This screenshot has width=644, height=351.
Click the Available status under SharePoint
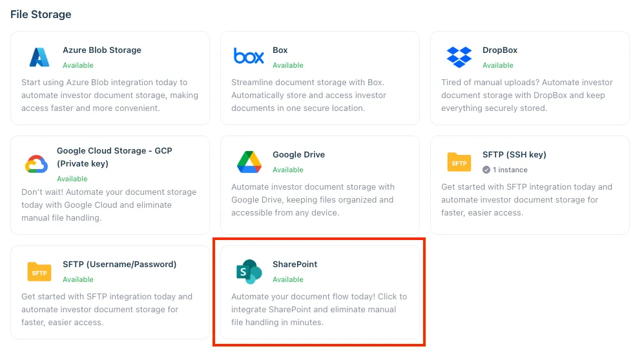click(x=288, y=279)
